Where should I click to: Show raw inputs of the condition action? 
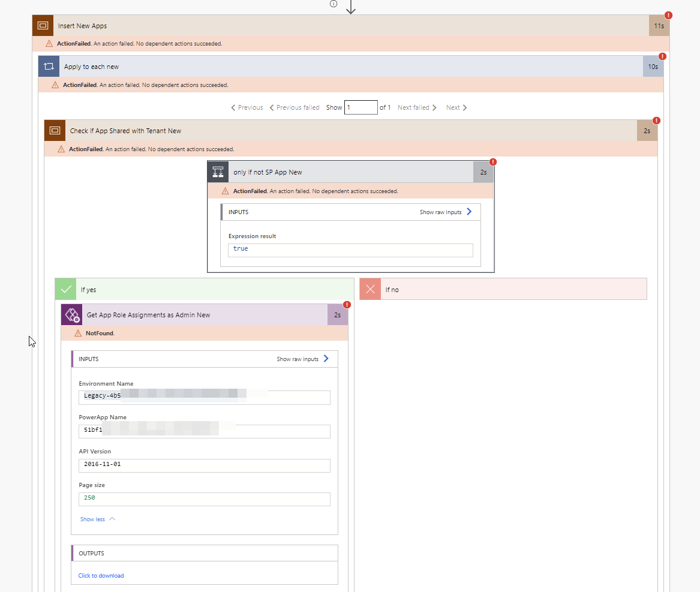[446, 212]
